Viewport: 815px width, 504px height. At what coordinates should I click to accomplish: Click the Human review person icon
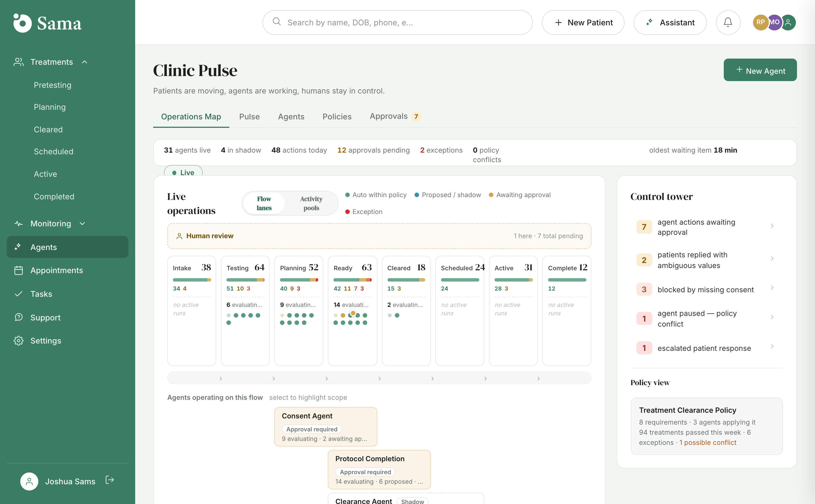tap(179, 236)
